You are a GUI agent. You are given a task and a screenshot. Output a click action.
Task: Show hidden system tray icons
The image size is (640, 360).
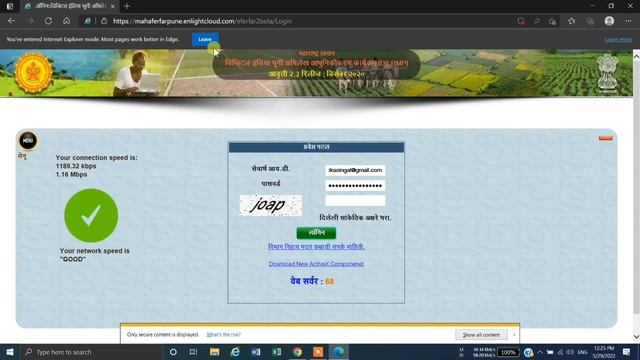point(540,352)
